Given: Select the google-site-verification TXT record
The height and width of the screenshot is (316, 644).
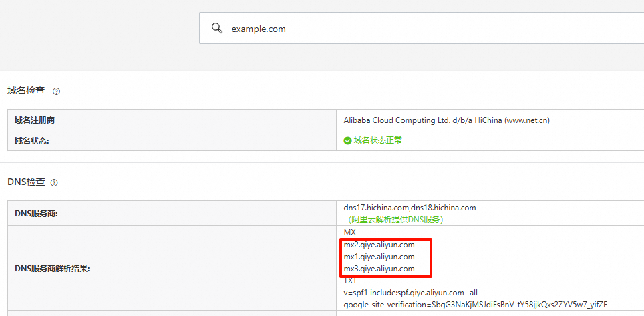Looking at the screenshot, I should (x=475, y=305).
